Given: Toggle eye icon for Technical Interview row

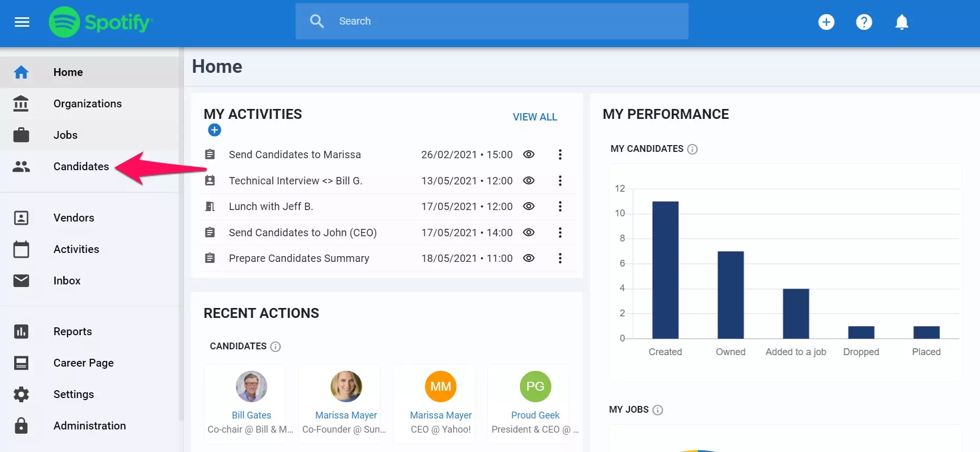Looking at the screenshot, I should [529, 181].
